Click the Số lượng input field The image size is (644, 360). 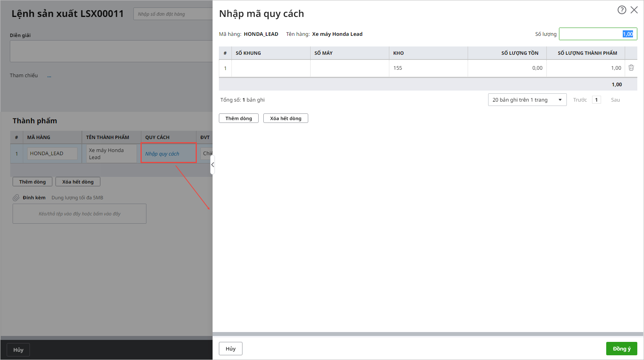(x=598, y=34)
